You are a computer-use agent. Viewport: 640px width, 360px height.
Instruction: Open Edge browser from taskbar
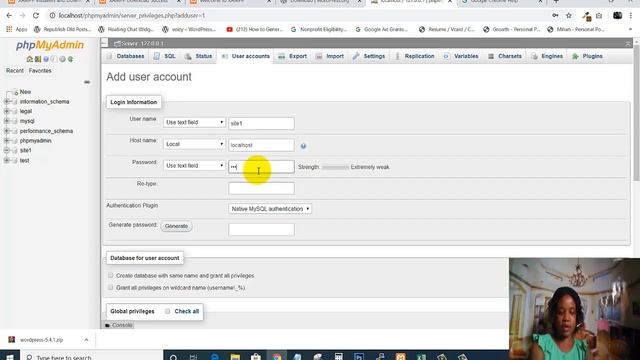click(x=215, y=357)
